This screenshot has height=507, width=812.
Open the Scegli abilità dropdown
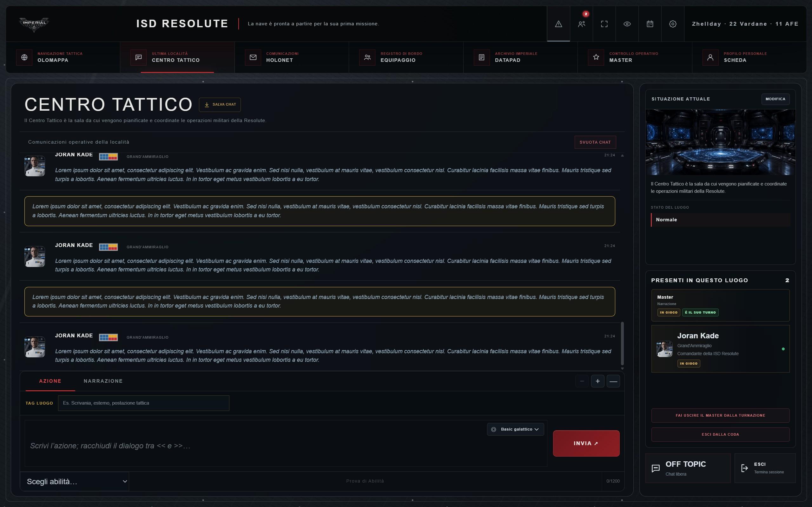[x=75, y=482]
